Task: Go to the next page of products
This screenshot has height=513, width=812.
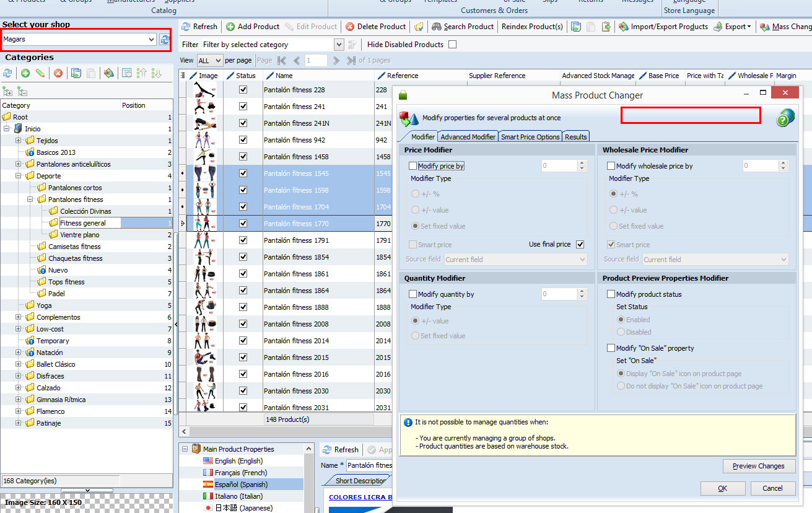Action: (336, 61)
